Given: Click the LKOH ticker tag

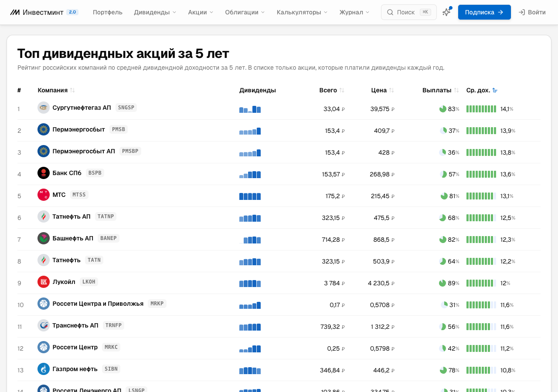Looking at the screenshot, I should tap(89, 282).
